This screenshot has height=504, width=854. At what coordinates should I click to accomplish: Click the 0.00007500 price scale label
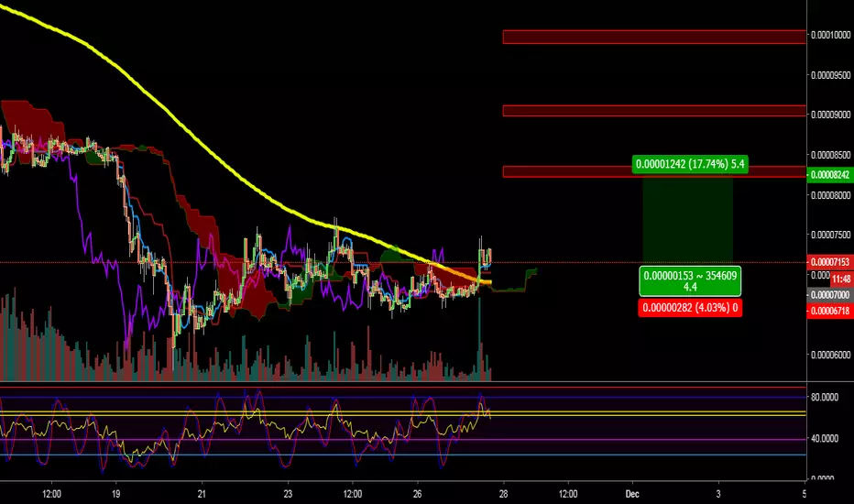coord(830,235)
